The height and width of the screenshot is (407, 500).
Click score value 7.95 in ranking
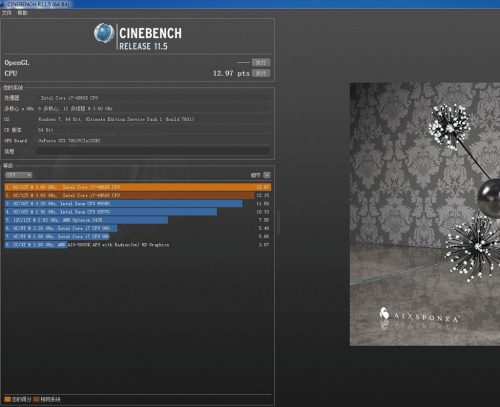pos(264,220)
